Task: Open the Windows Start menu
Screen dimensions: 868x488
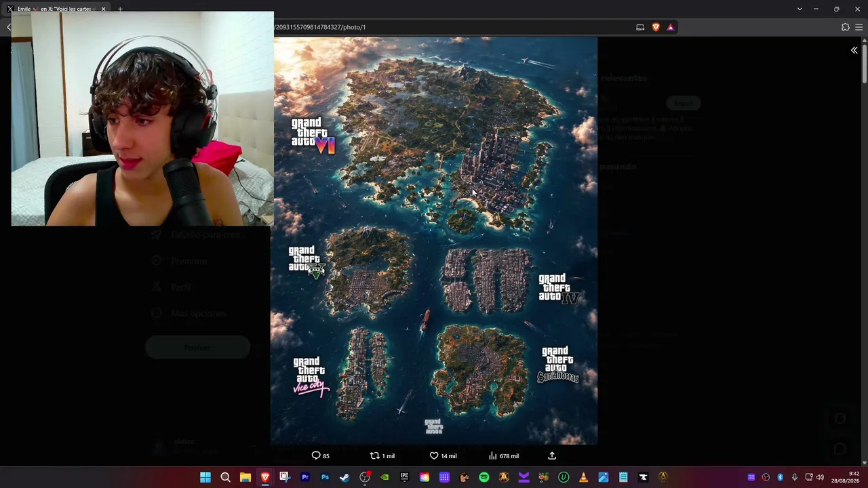Action: [205, 477]
